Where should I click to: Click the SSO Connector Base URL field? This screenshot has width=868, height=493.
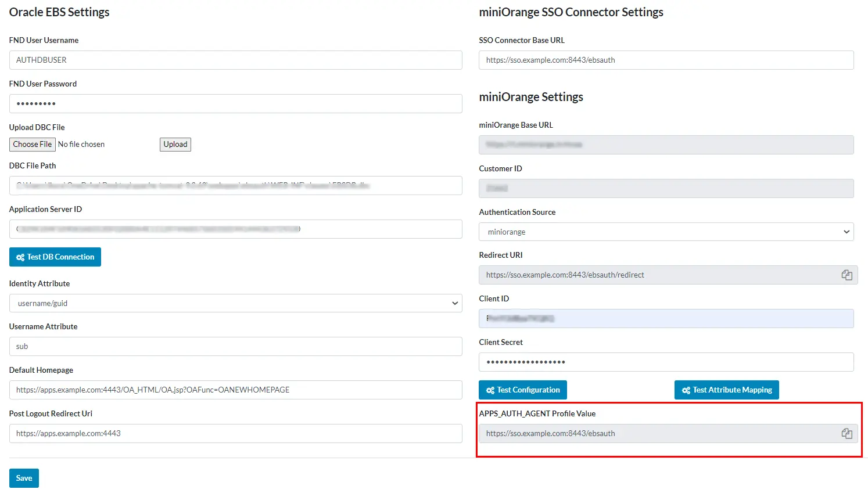pos(666,60)
